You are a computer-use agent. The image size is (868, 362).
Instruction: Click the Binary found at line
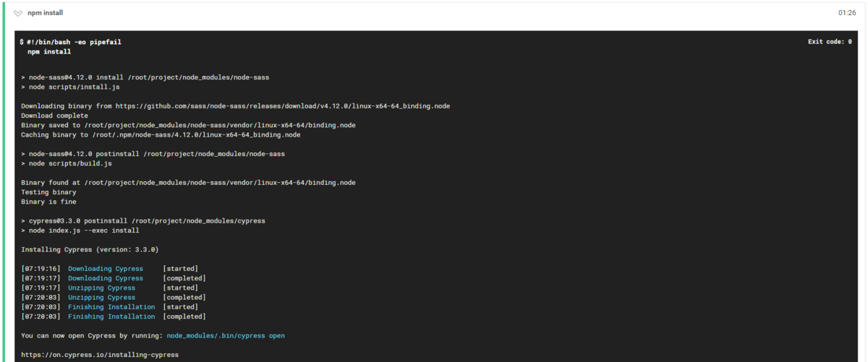tap(188, 183)
